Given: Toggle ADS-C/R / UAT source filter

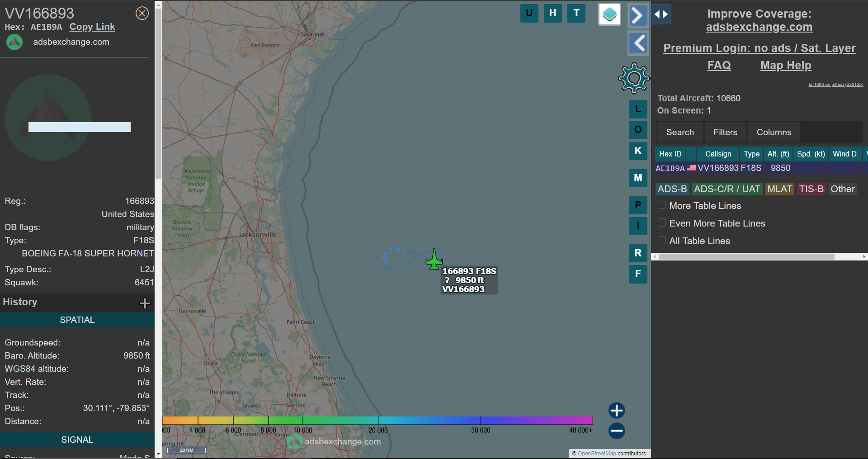Looking at the screenshot, I should (727, 189).
